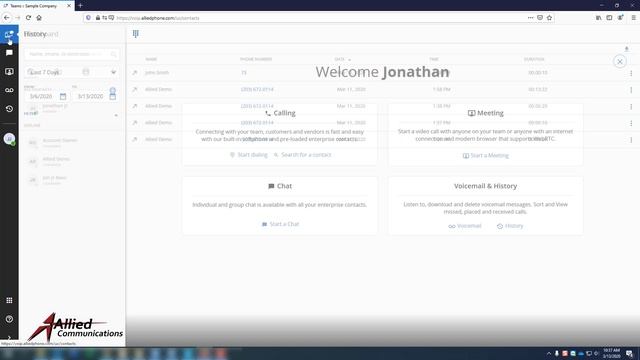
Task: Open the calendar icon beside 3/13/2020
Action: [x=113, y=96]
